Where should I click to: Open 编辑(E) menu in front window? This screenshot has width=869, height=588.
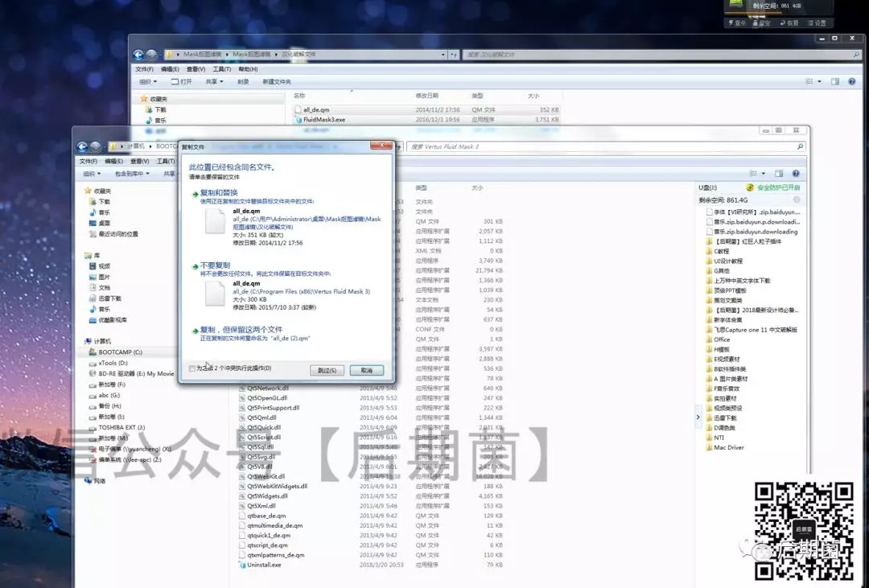coord(113,161)
